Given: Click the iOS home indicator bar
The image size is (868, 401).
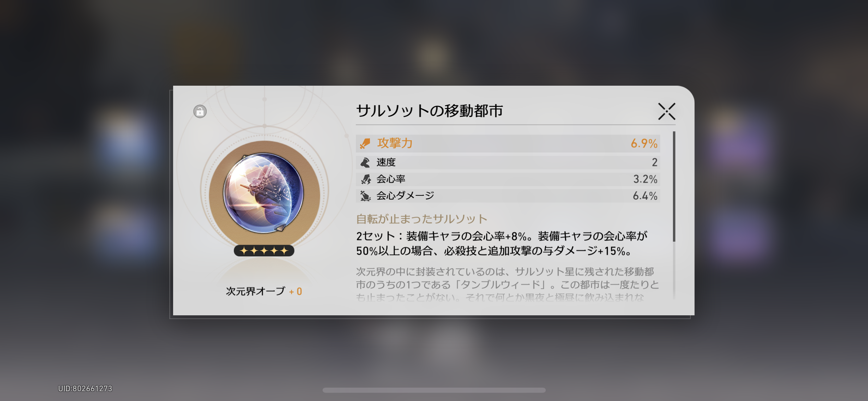Looking at the screenshot, I should coord(434,390).
